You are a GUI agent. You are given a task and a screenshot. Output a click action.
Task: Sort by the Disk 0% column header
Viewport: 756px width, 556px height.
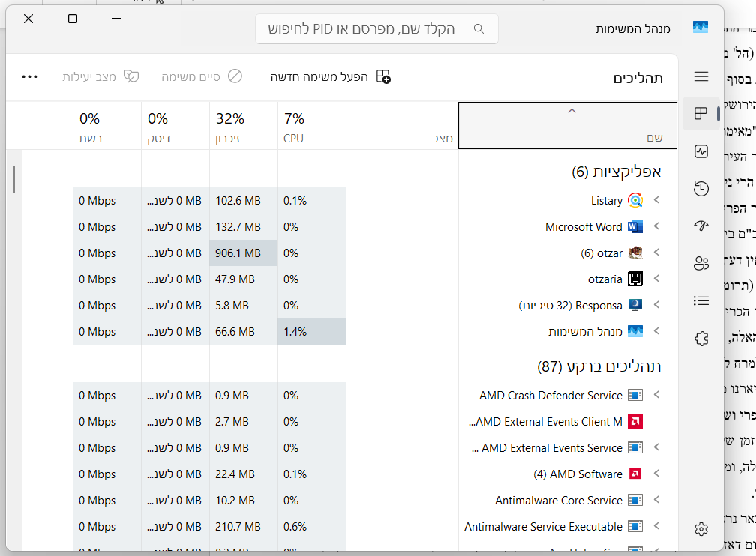175,125
